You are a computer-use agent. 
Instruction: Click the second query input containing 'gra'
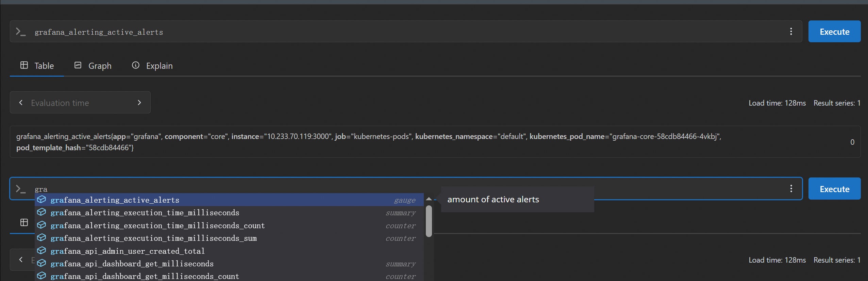click(406, 189)
